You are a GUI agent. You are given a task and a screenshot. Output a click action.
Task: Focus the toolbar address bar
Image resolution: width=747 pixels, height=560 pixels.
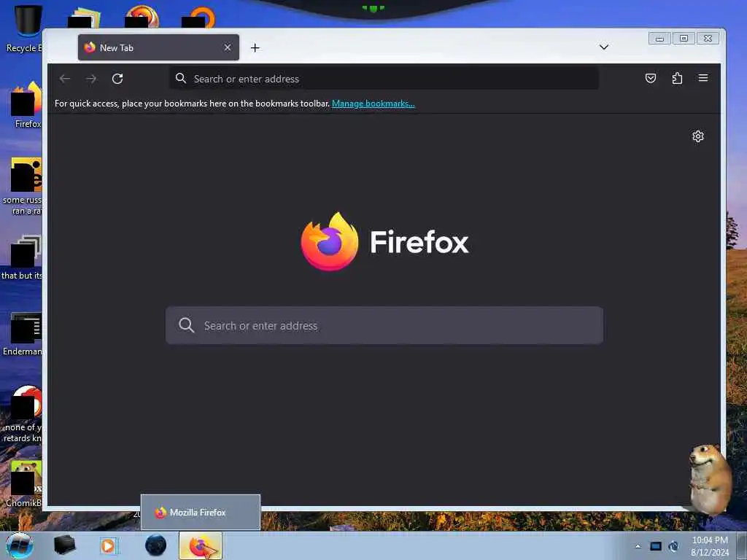pos(384,79)
